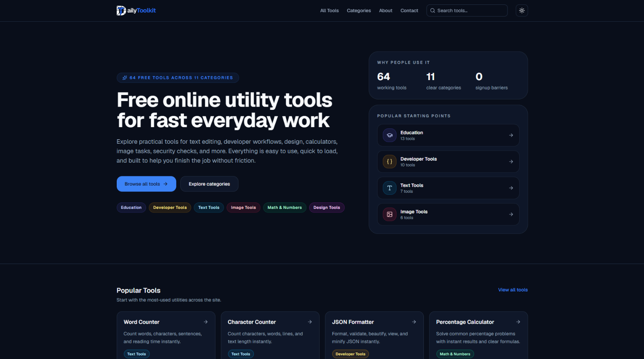Image resolution: width=644 pixels, height=359 pixels.
Task: Click the Text Tools tag on Word Counter card
Action: 137,354
